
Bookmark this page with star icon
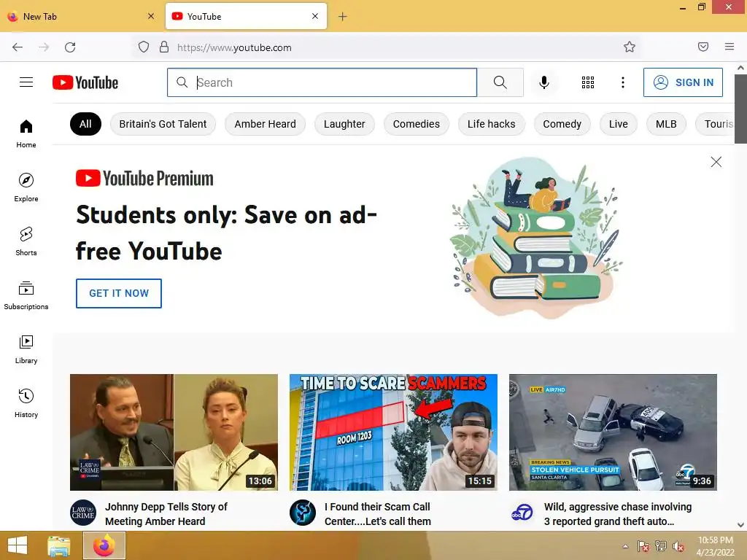click(630, 47)
